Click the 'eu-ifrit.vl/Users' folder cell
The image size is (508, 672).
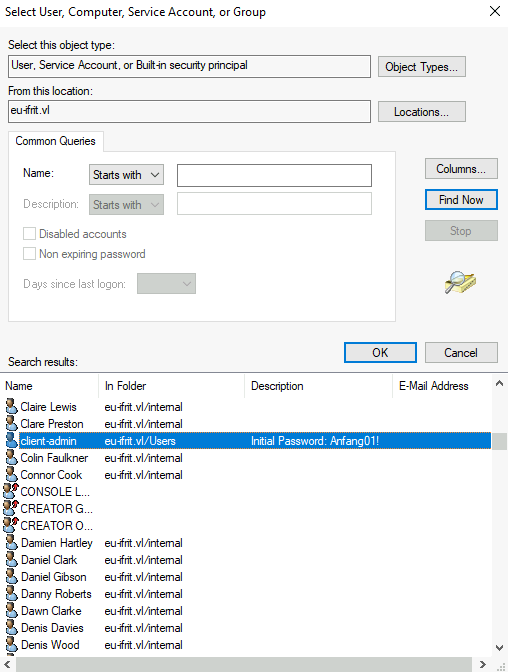pyautogui.click(x=140, y=441)
